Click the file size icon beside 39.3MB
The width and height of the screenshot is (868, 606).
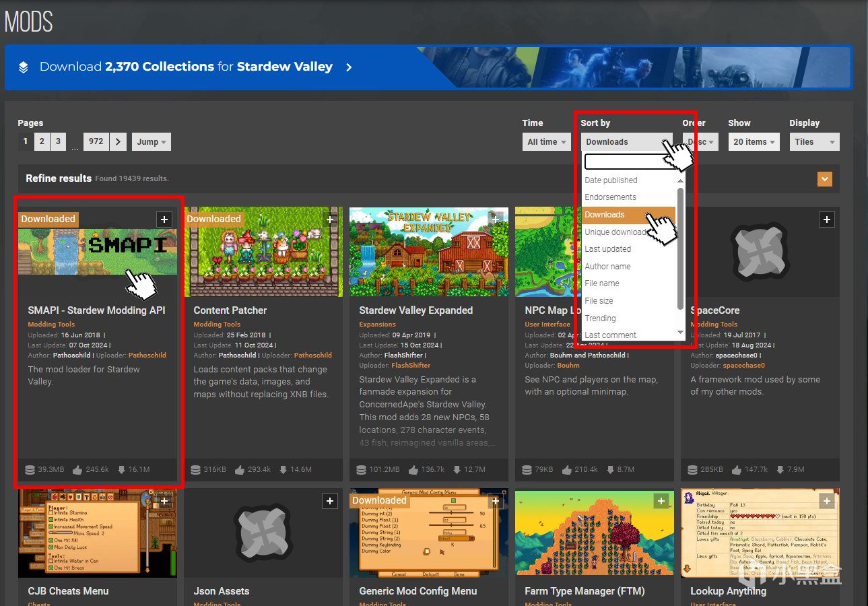[x=29, y=469]
